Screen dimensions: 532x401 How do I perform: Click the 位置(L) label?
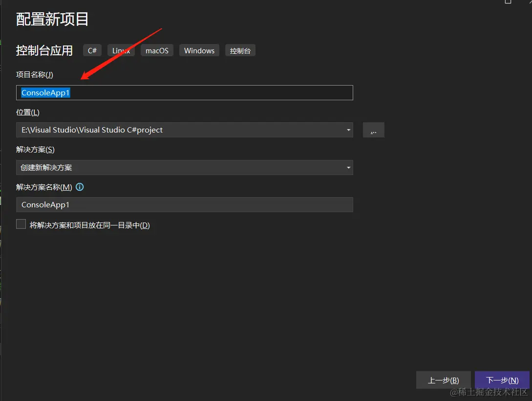28,112
